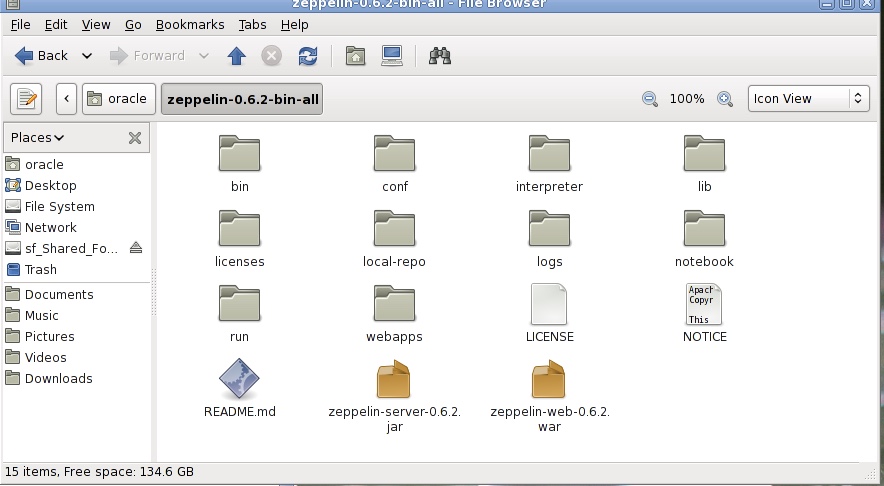Select the zeppelin-web-0.6.2.war package icon

[x=549, y=379]
